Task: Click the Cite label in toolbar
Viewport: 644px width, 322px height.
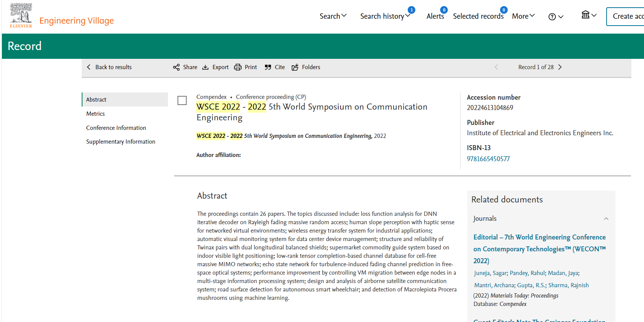Action: [280, 67]
